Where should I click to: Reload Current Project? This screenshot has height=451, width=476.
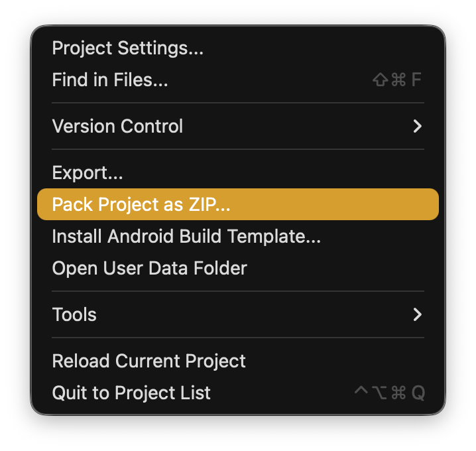click(149, 361)
